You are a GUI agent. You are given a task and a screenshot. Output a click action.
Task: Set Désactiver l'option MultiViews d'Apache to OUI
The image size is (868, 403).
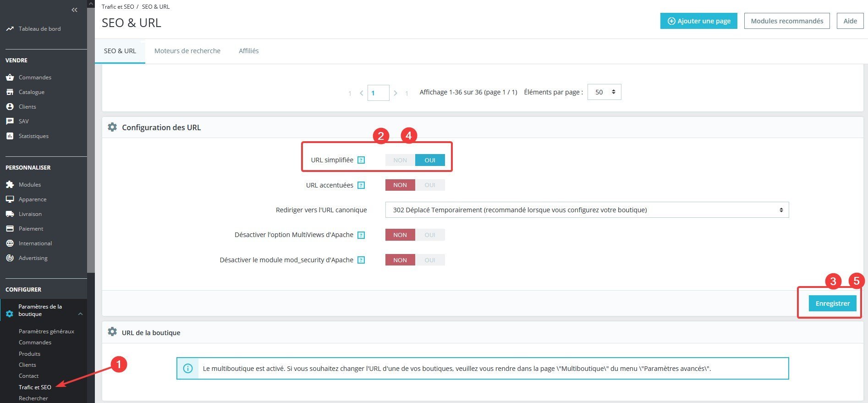[x=430, y=235]
